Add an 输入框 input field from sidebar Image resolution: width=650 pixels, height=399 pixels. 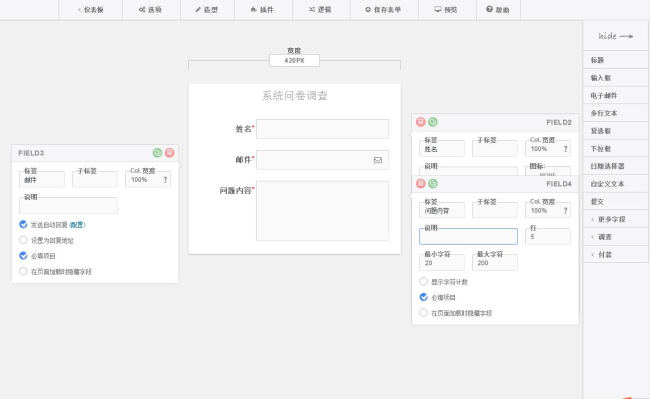[616, 78]
